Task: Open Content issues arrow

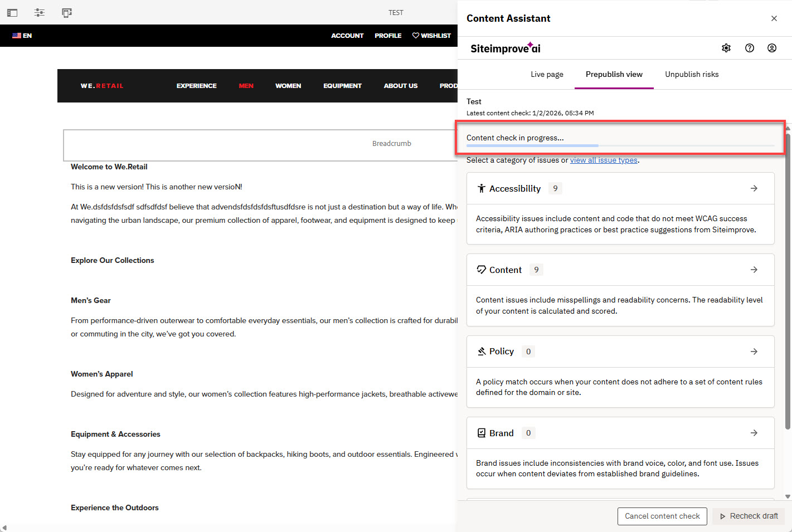Action: [x=754, y=270]
